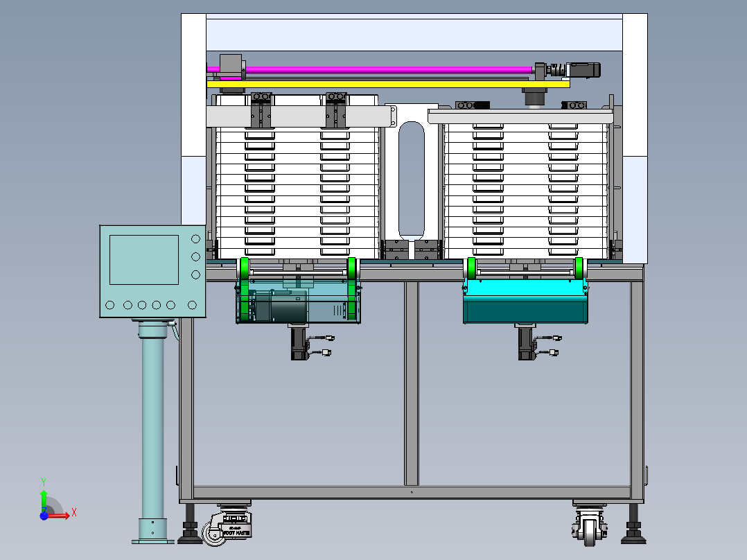Select the transparent motor cover under left stack
The width and height of the screenshot is (747, 560).
click(x=298, y=301)
